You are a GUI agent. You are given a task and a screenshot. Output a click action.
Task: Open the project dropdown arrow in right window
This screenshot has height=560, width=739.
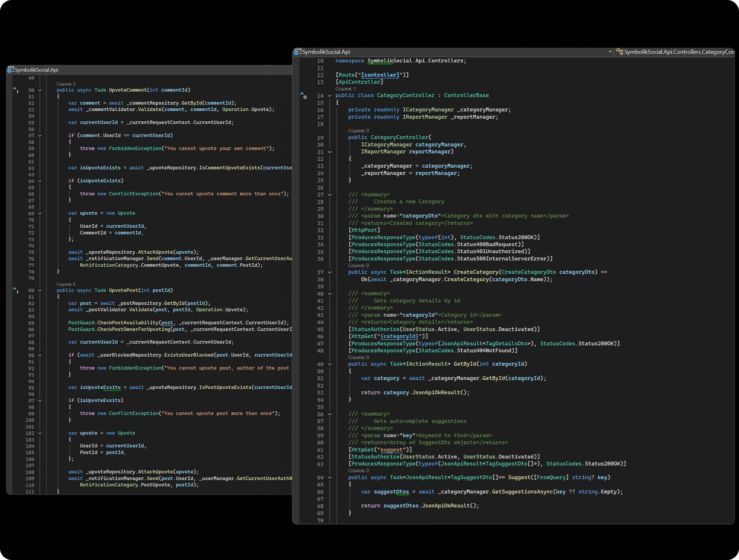pyautogui.click(x=610, y=52)
